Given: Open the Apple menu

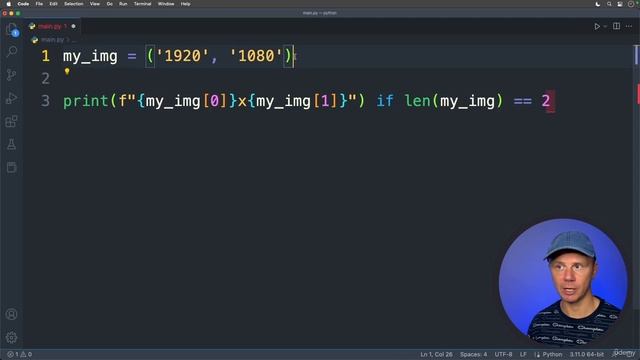Looking at the screenshot, I should 8,4.
